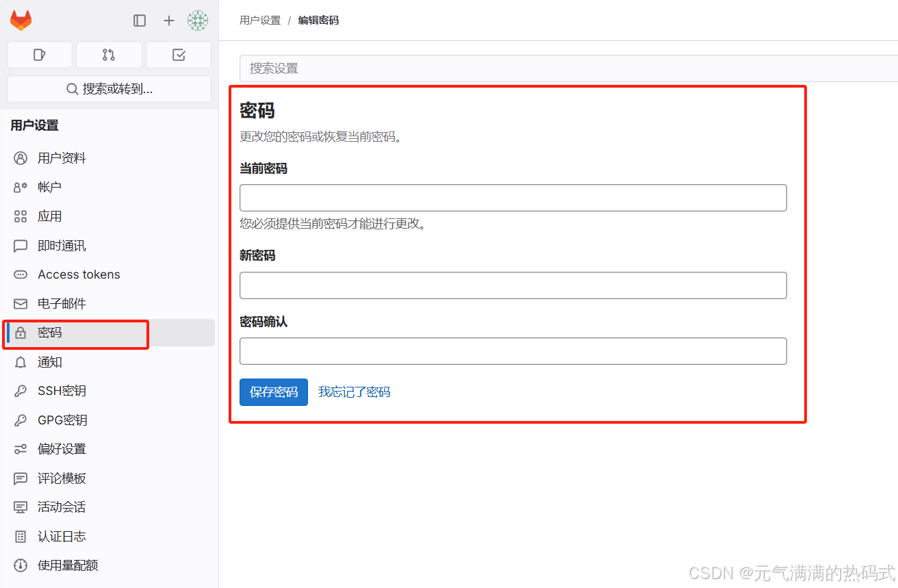Click text 您必须提供当前密码才能进行更改

[333, 224]
